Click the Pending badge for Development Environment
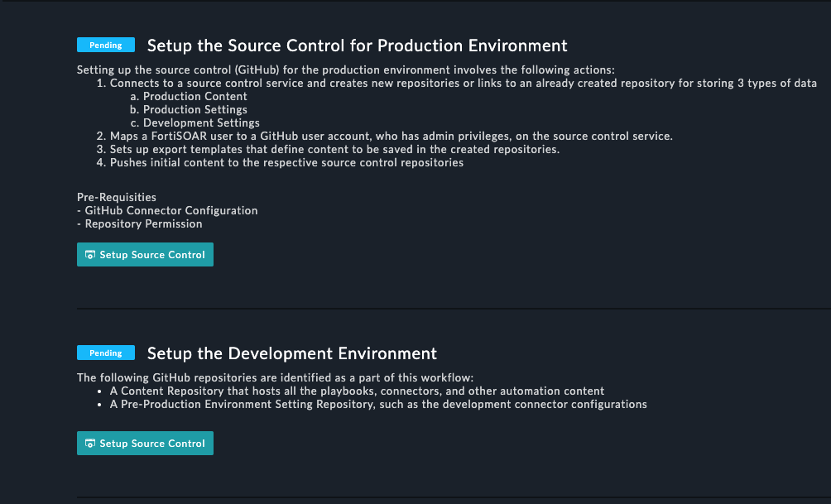 (x=105, y=353)
